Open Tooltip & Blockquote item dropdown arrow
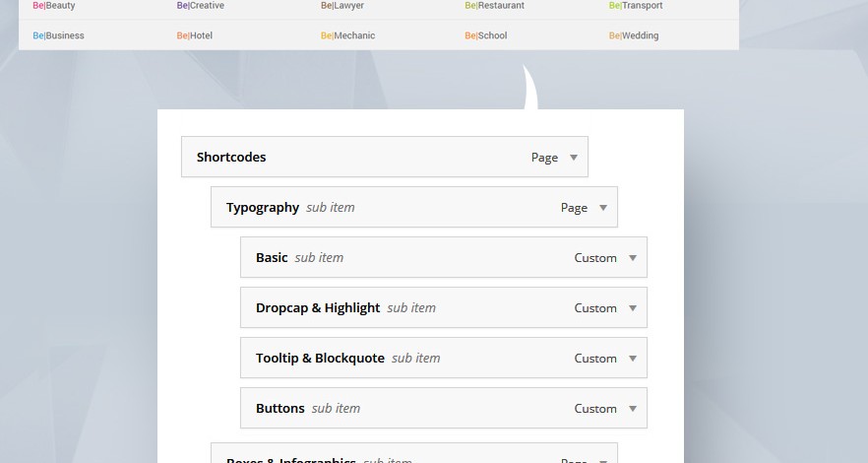 633,359
